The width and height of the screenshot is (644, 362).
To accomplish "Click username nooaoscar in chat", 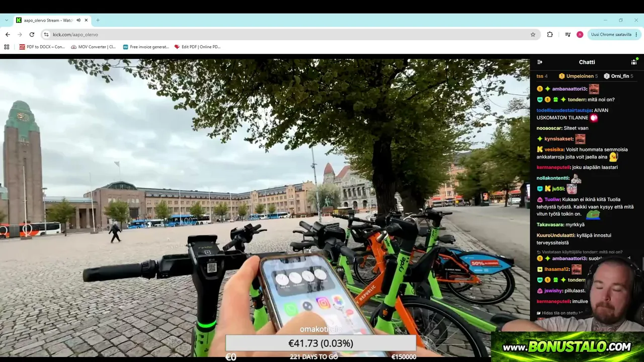I will click(549, 128).
